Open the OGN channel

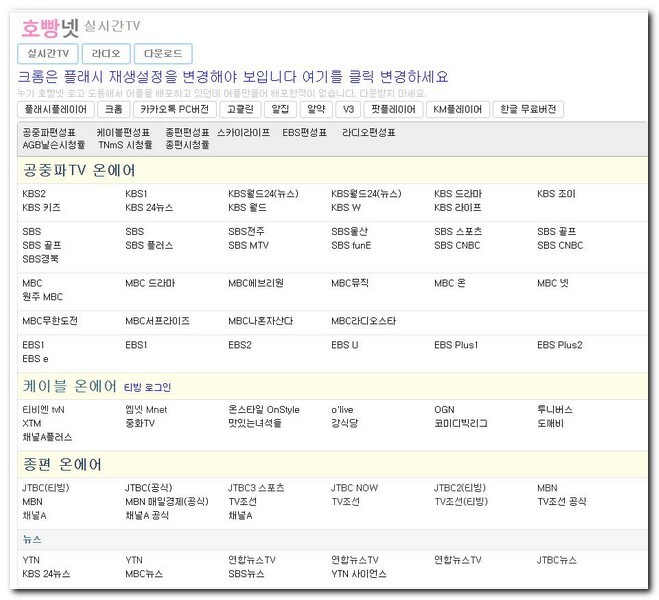[x=444, y=410]
